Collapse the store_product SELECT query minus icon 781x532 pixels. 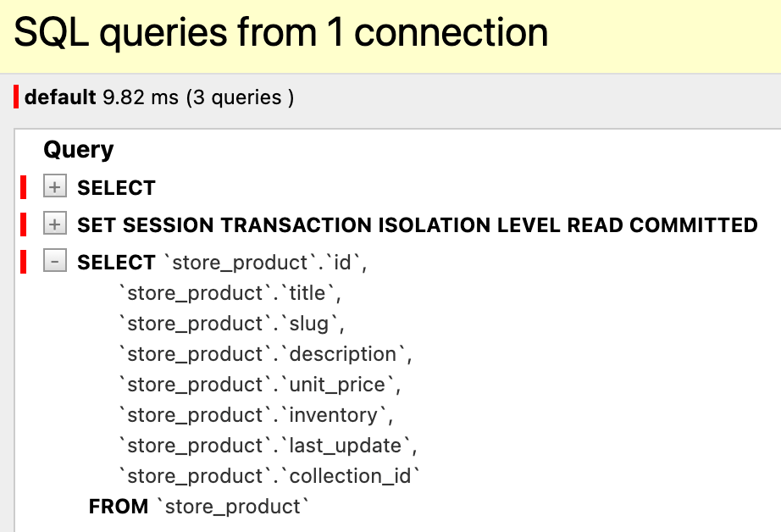click(55, 261)
